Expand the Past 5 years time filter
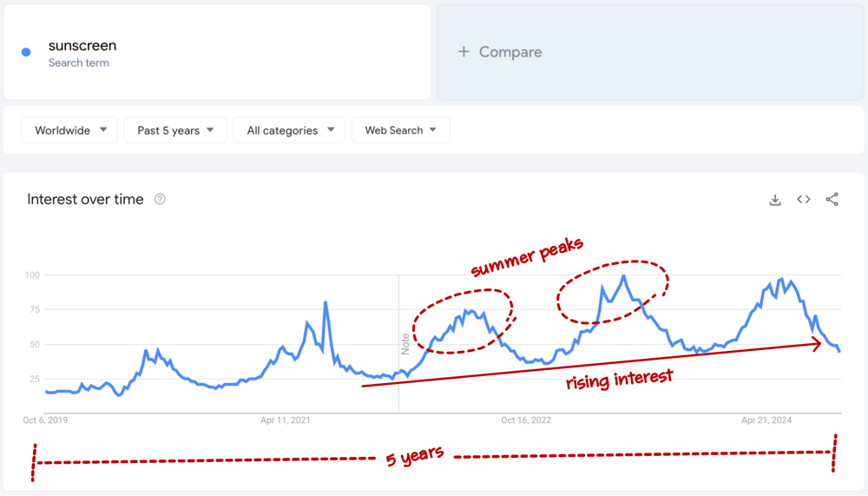The image size is (868, 496). click(175, 130)
